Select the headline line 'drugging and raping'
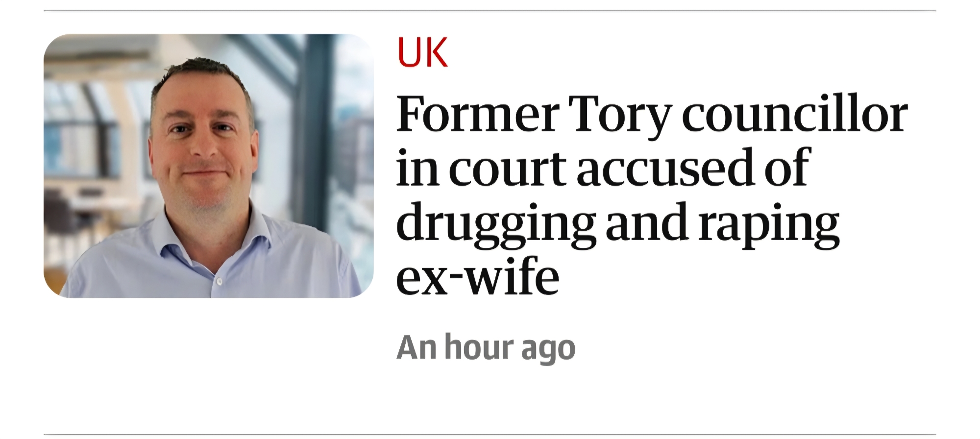Screen dimensions: 980x439 coord(617,223)
